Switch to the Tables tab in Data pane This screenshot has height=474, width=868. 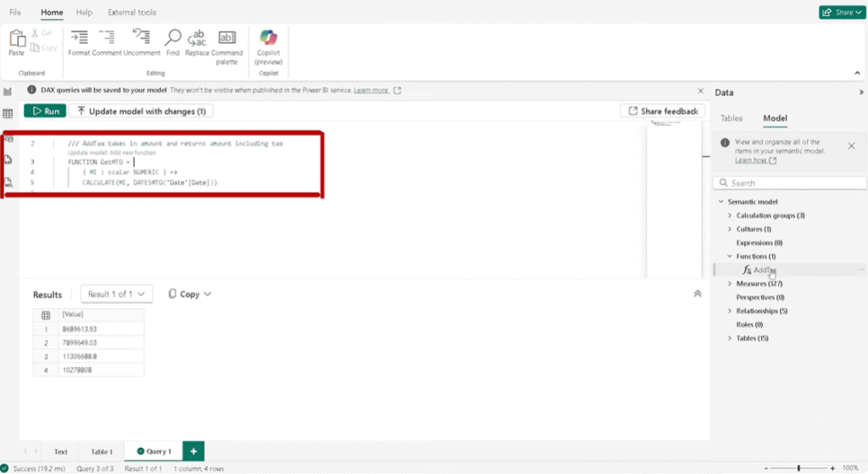(731, 118)
